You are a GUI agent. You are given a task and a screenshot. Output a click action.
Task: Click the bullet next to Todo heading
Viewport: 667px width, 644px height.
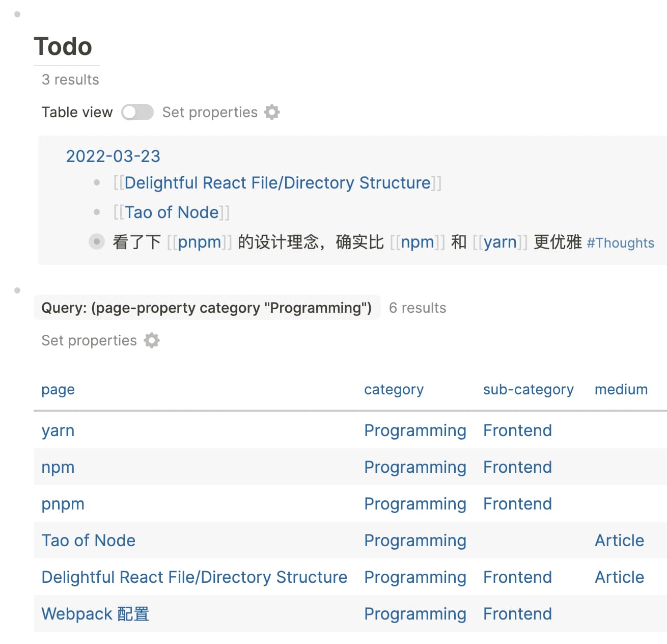pyautogui.click(x=17, y=14)
